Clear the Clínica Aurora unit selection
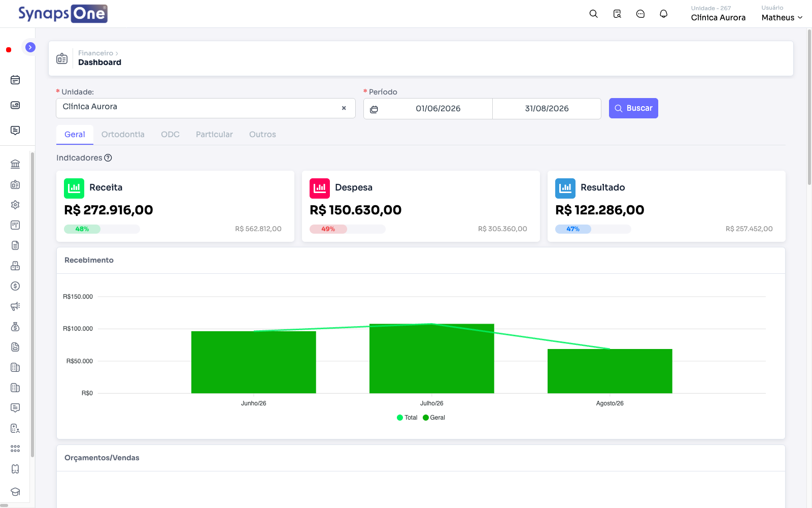The width and height of the screenshot is (812, 508). (x=344, y=108)
